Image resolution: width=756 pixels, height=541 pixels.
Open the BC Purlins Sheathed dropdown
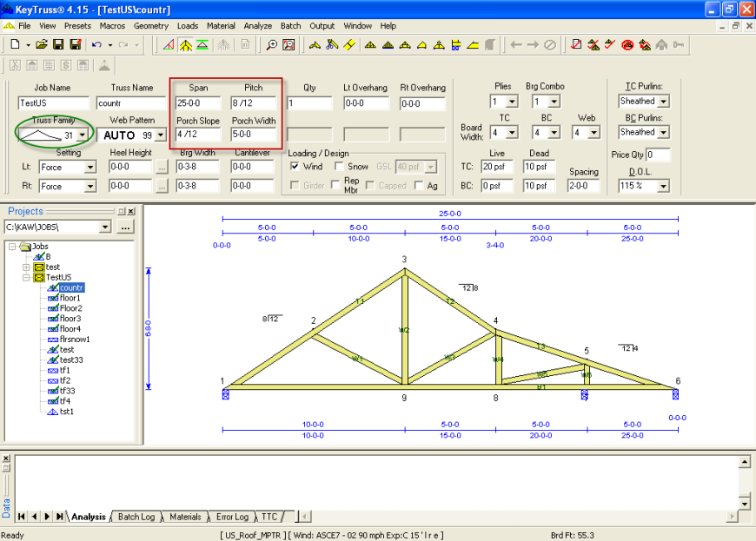[663, 132]
